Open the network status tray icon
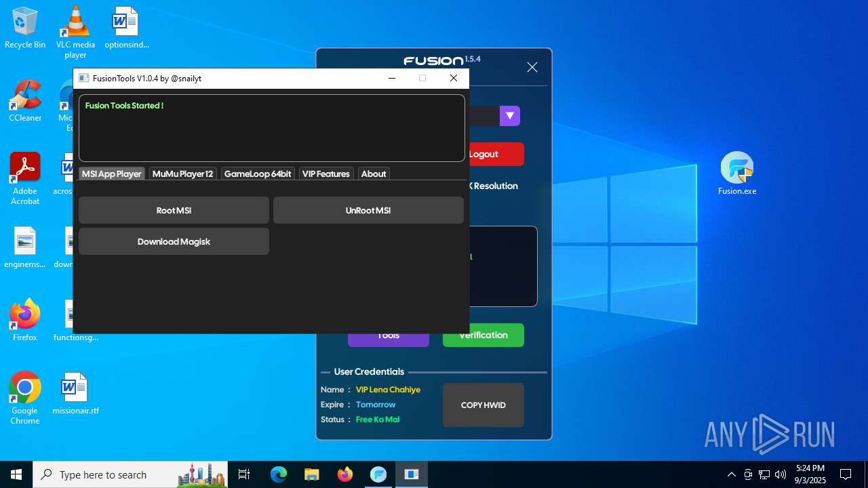Viewport: 868px width, 488px height. pos(764,474)
